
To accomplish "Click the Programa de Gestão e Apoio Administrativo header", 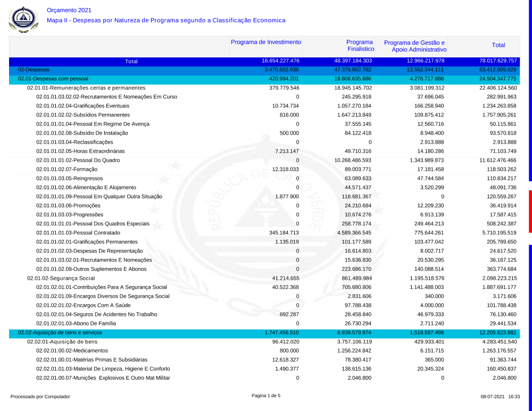I will (x=414, y=46).
